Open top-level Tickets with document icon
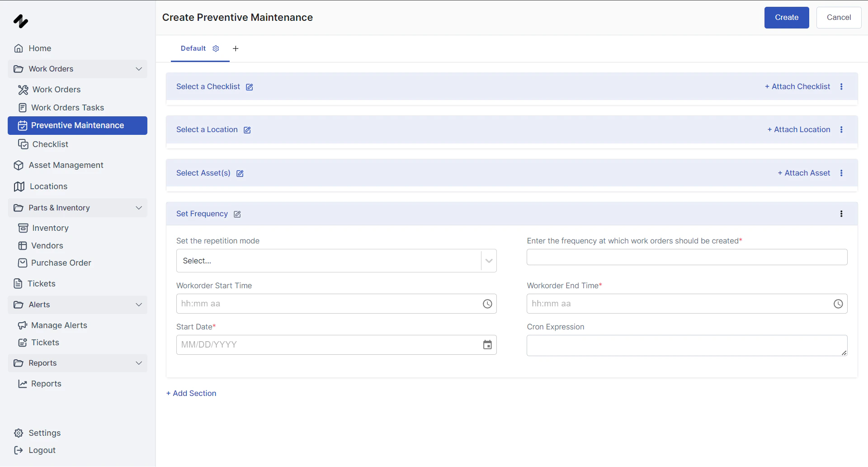 coord(77,284)
